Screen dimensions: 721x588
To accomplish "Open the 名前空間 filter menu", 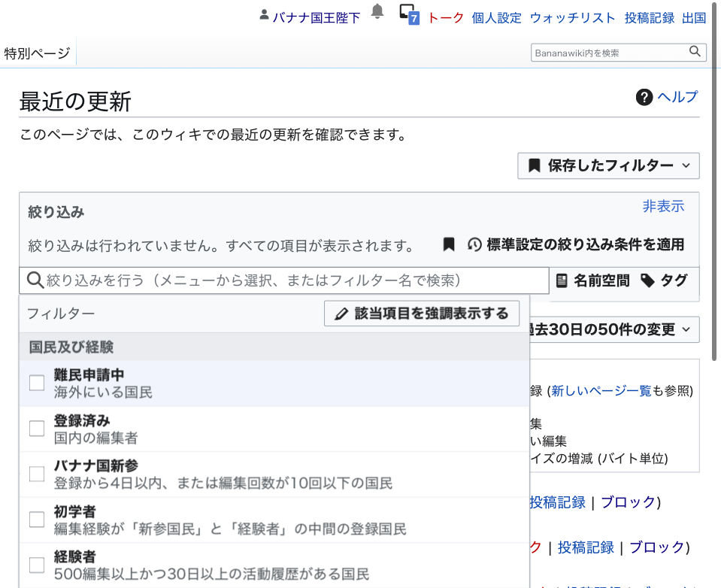I will (x=592, y=280).
